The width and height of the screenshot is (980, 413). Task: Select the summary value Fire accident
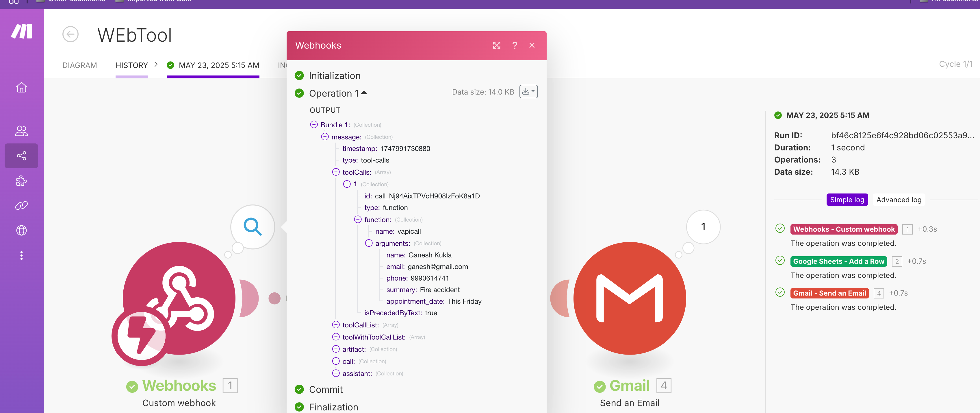(439, 290)
